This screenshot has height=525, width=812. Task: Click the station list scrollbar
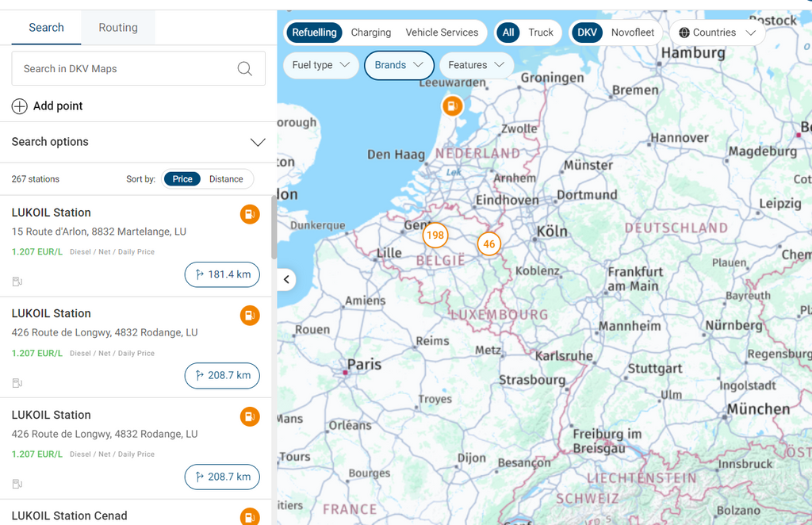274,228
